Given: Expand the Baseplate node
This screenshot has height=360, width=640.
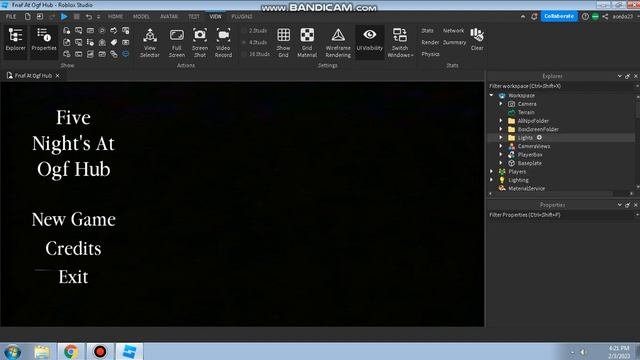Looking at the screenshot, I should (501, 163).
